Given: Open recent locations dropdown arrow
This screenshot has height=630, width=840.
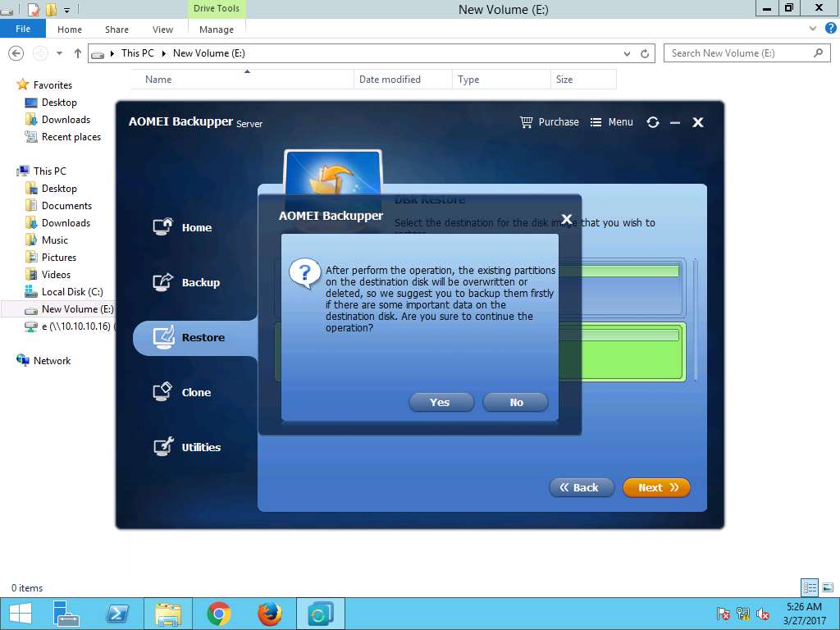Looking at the screenshot, I should pyautogui.click(x=59, y=53).
